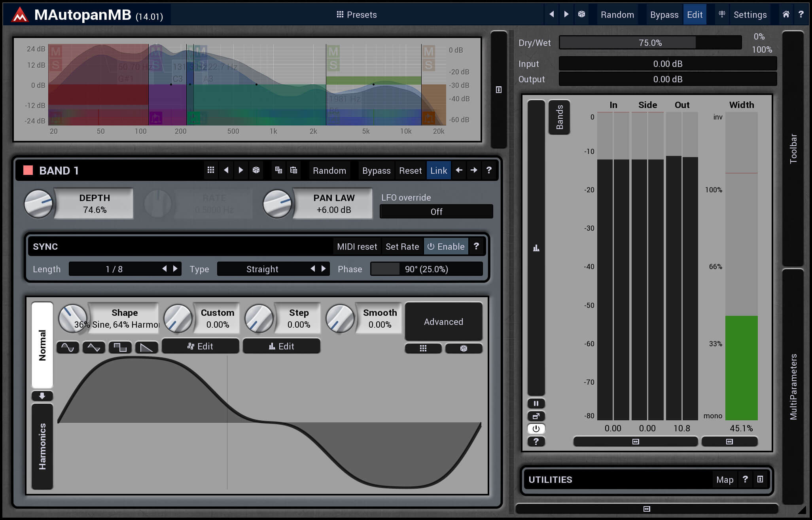The height and width of the screenshot is (520, 812).
Task: Click Edit under Custom shape
Action: 200,346
